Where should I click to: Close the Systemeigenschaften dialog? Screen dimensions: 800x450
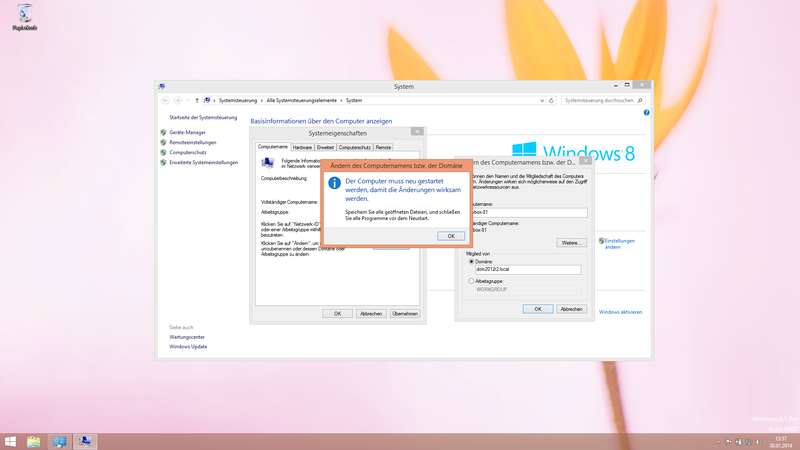point(417,132)
